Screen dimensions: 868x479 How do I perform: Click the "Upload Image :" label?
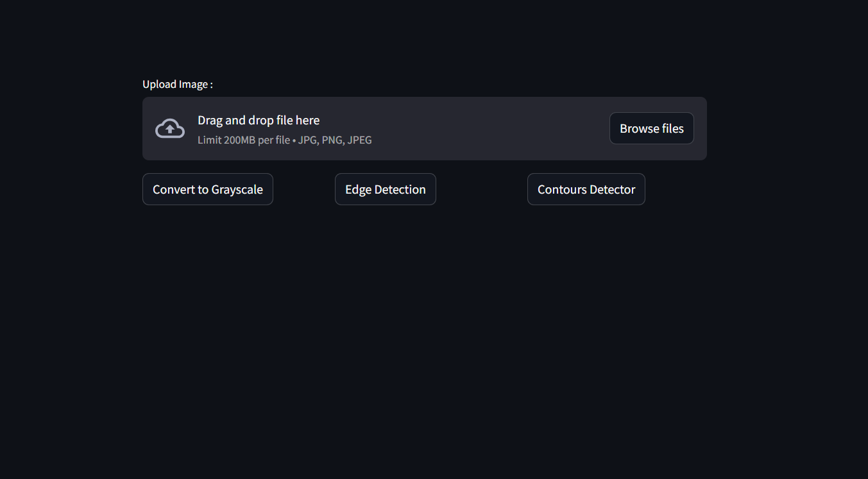[178, 84]
